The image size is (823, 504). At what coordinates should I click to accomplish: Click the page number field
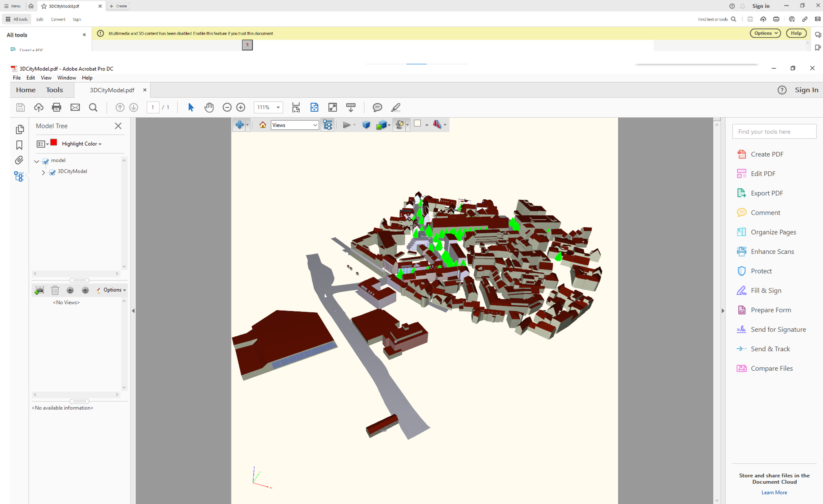(x=153, y=107)
